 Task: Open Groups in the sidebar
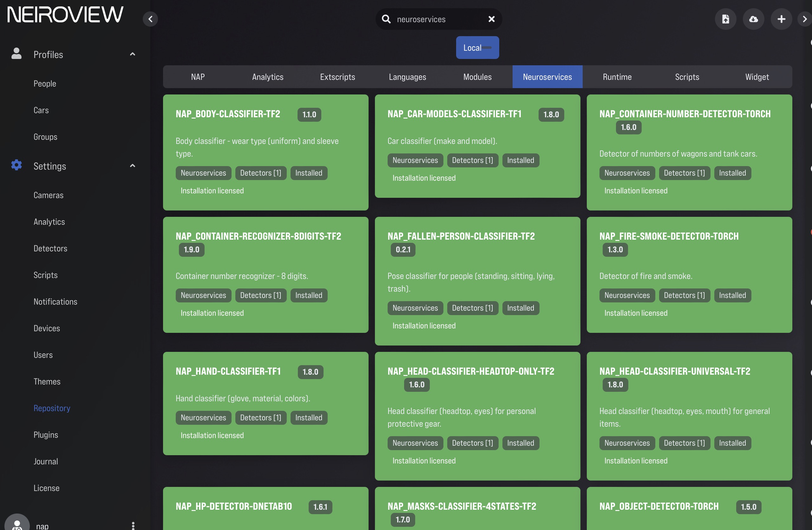pos(45,137)
